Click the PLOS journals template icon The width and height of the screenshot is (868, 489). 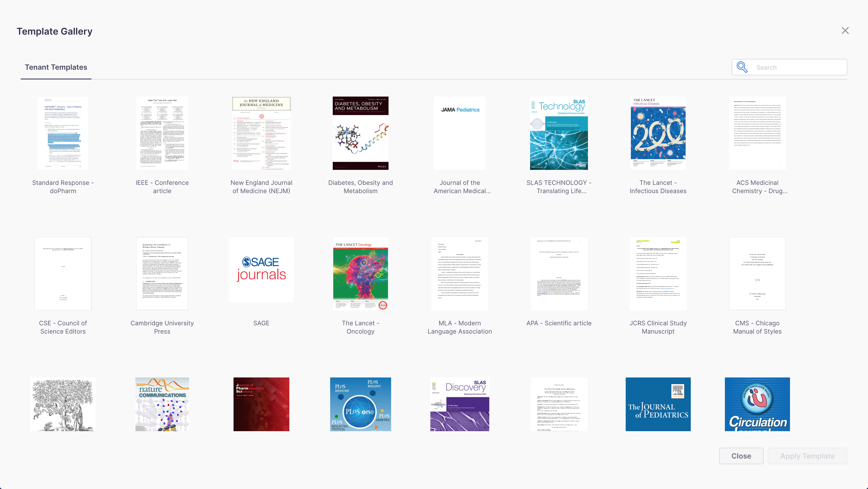360,404
